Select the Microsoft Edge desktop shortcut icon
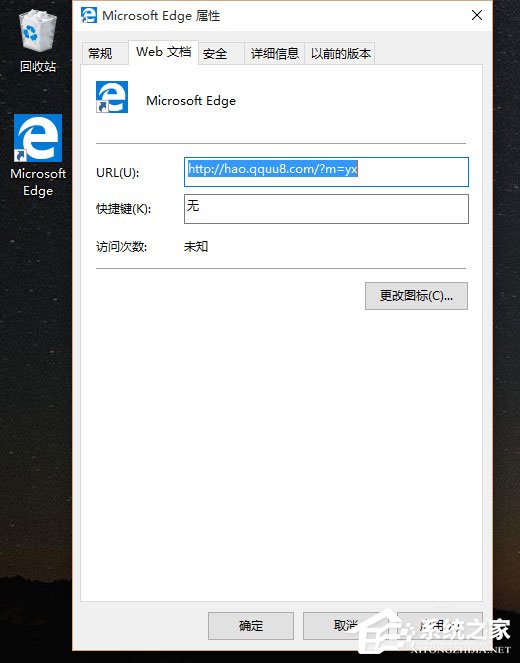This screenshot has height=663, width=520. (x=38, y=138)
